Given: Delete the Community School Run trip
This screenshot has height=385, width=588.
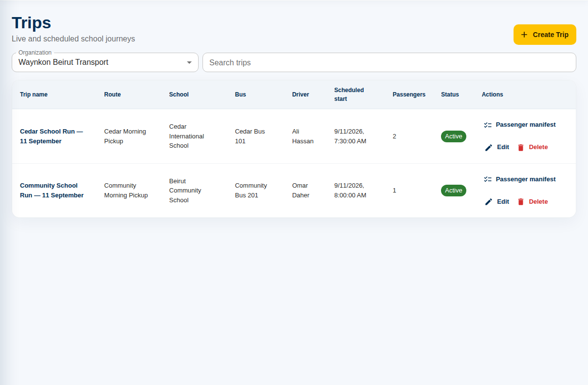Looking at the screenshot, I should tap(533, 202).
